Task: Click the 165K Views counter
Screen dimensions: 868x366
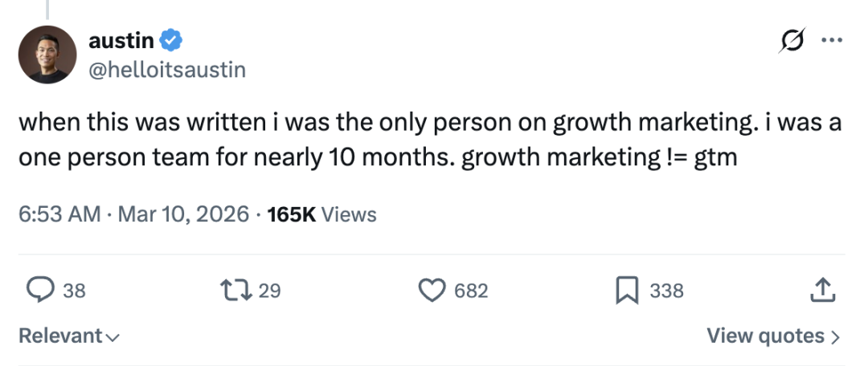Action: tap(321, 214)
